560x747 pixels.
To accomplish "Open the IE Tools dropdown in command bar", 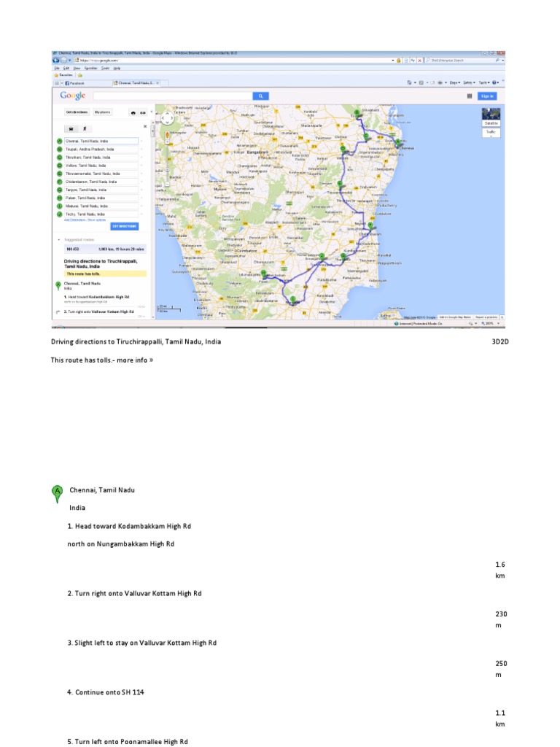I will (484, 82).
